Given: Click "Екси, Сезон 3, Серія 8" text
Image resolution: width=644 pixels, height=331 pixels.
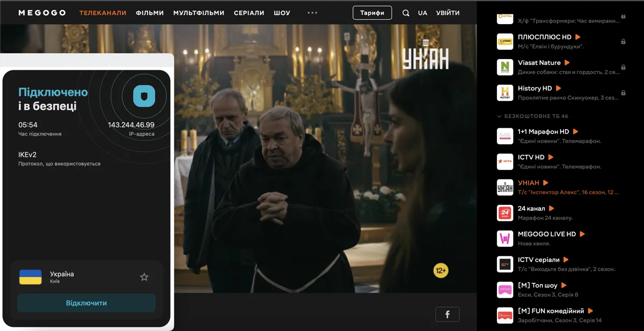Looking at the screenshot, I should 548,295.
